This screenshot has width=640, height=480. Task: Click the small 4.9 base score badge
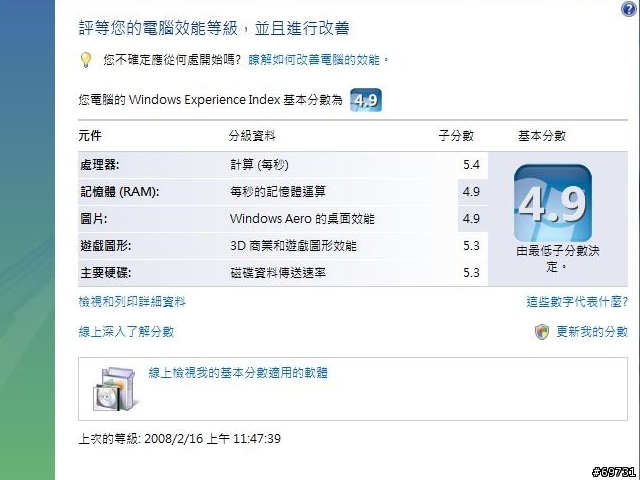click(x=366, y=100)
